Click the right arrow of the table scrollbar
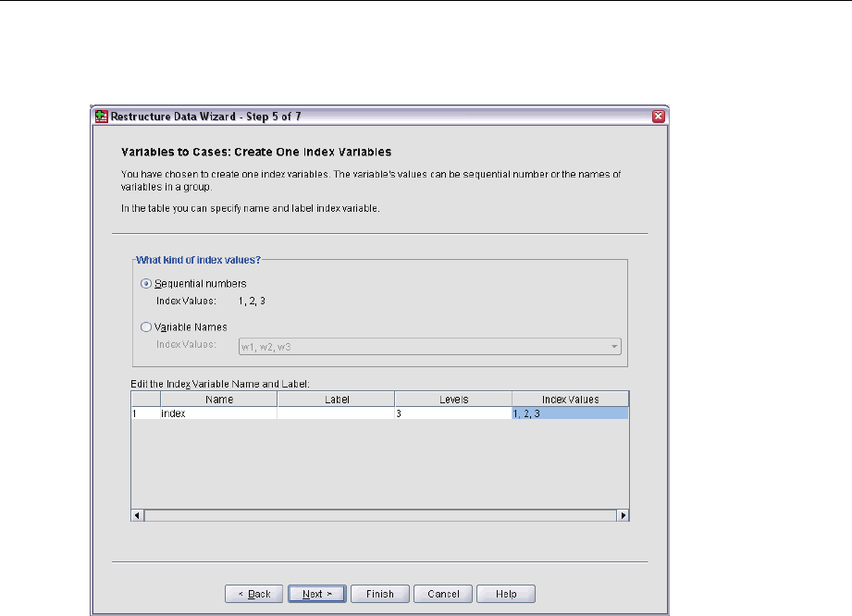 click(623, 515)
